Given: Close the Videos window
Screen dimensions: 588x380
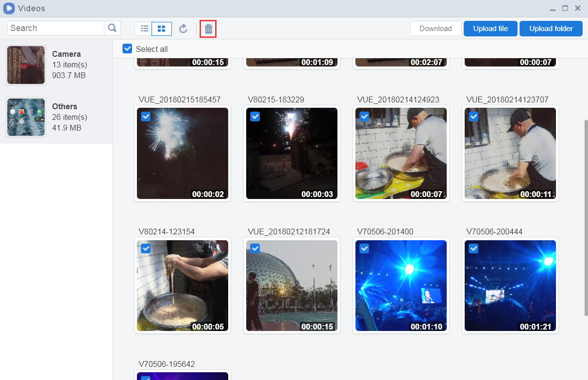Looking at the screenshot, I should coord(578,8).
